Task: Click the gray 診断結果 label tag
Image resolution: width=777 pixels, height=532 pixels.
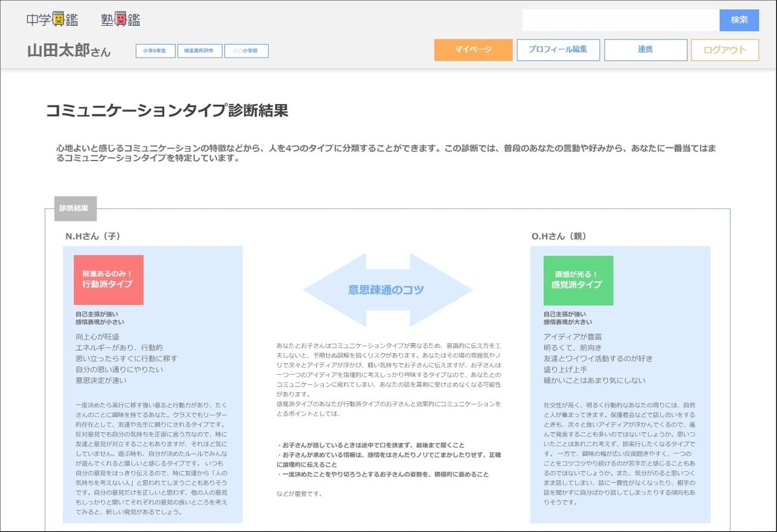Action: coord(75,208)
